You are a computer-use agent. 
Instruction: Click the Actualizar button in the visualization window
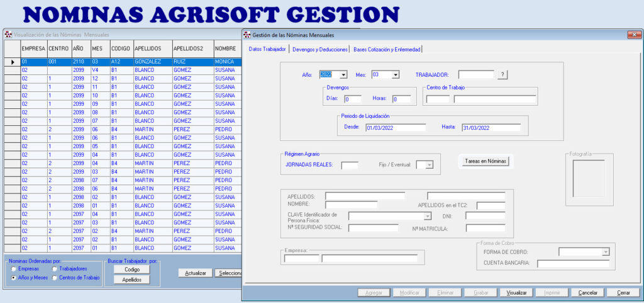(196, 273)
